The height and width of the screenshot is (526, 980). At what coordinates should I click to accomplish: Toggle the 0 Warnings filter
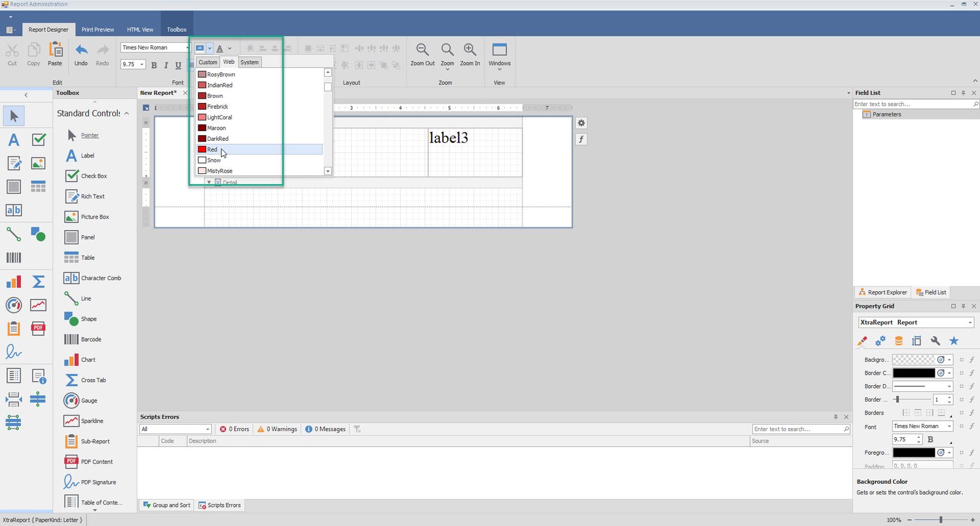(277, 429)
